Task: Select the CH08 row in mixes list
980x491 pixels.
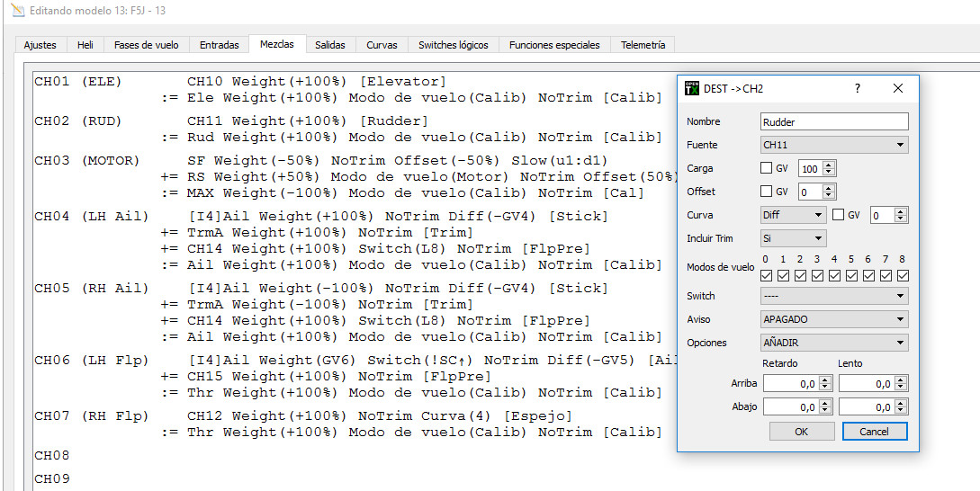Action: click(51, 456)
